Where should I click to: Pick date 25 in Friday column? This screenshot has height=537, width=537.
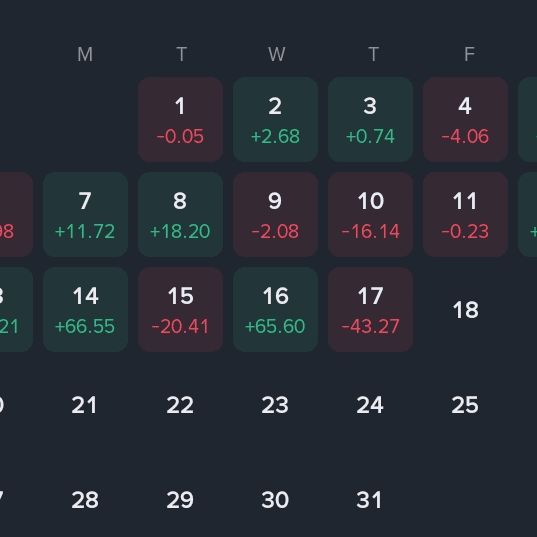pos(465,405)
